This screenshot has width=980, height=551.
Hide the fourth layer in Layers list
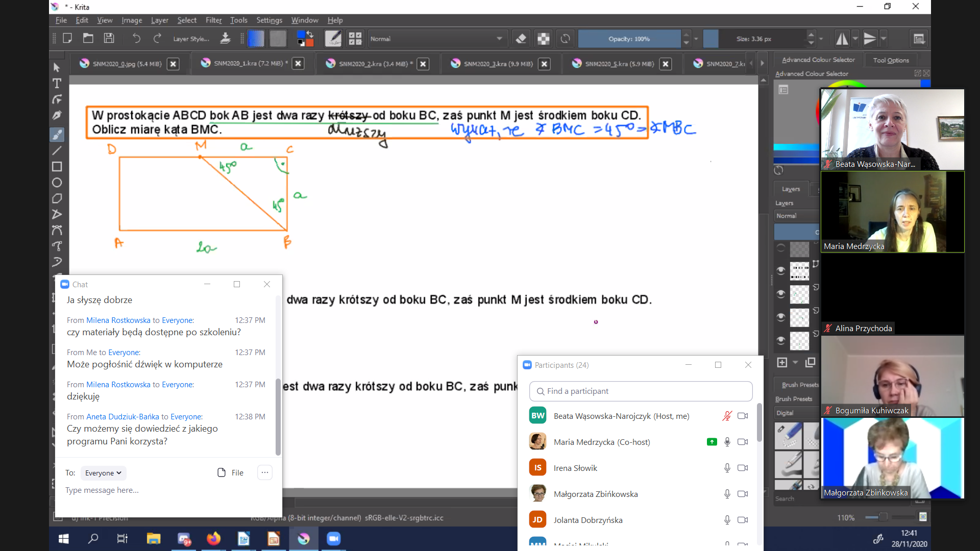click(781, 317)
